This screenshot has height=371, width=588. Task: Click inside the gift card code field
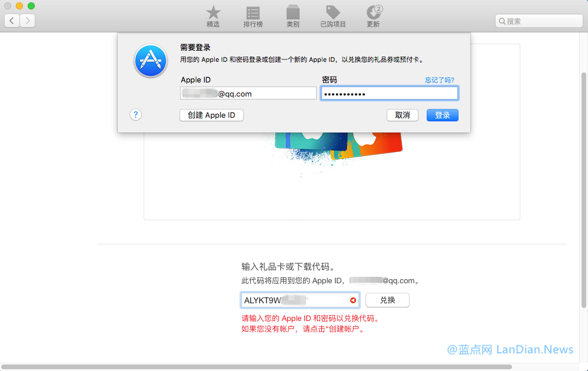[294, 300]
